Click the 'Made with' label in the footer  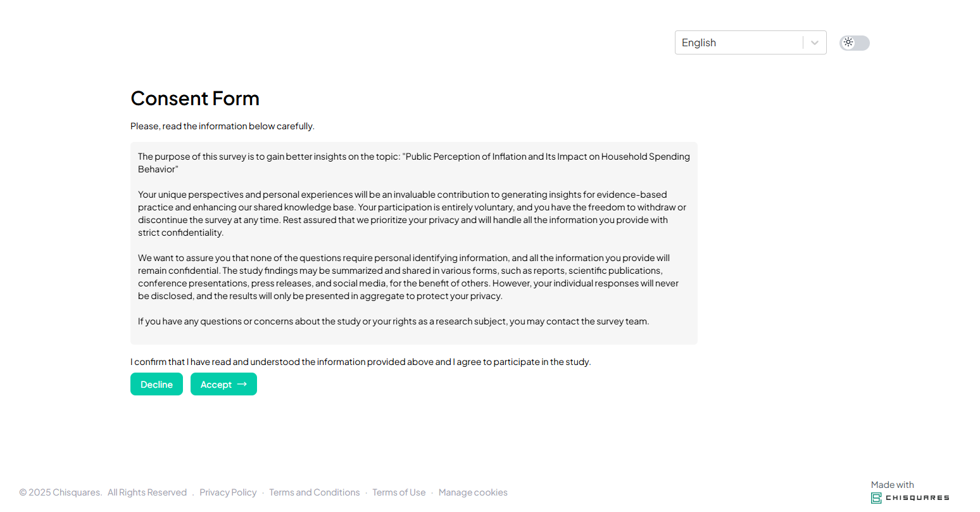892,485
